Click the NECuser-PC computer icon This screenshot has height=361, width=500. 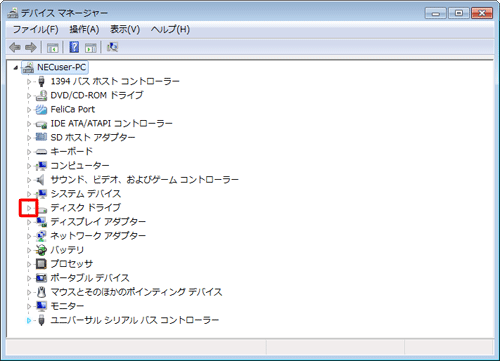point(28,67)
